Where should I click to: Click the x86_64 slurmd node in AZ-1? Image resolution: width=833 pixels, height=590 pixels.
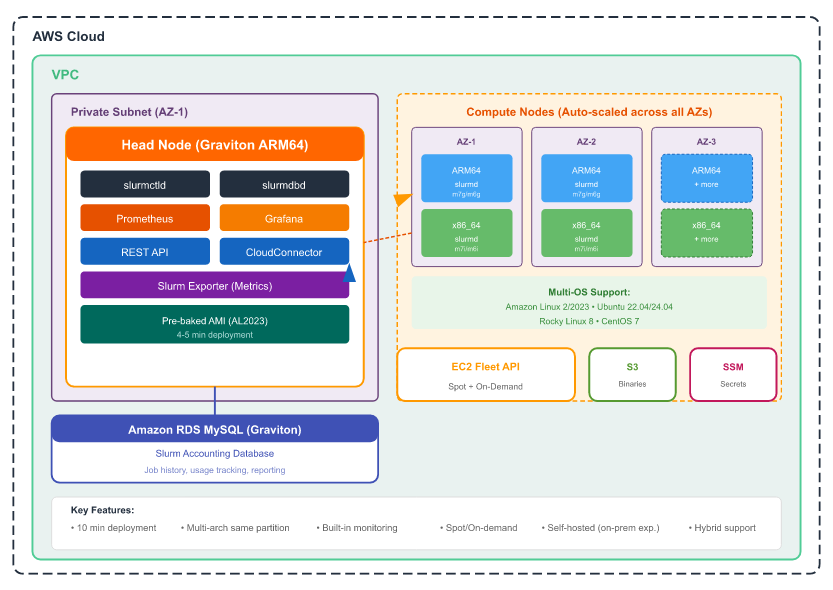[466, 233]
